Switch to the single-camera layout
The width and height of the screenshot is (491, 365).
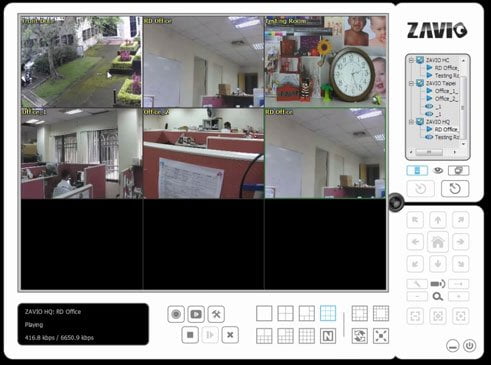264,313
